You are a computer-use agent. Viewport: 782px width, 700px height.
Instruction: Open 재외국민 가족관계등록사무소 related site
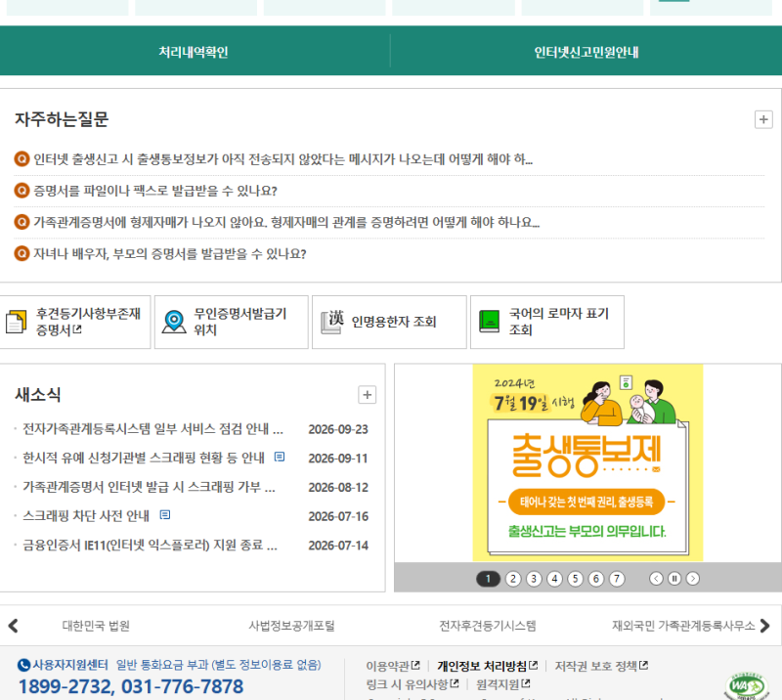pyautogui.click(x=683, y=626)
